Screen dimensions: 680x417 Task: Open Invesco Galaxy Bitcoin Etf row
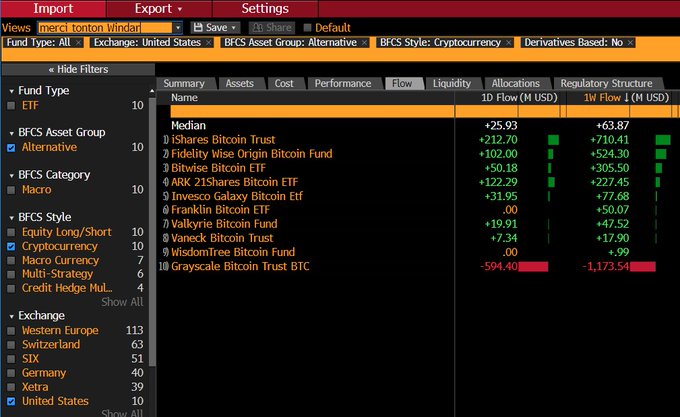coord(237,196)
